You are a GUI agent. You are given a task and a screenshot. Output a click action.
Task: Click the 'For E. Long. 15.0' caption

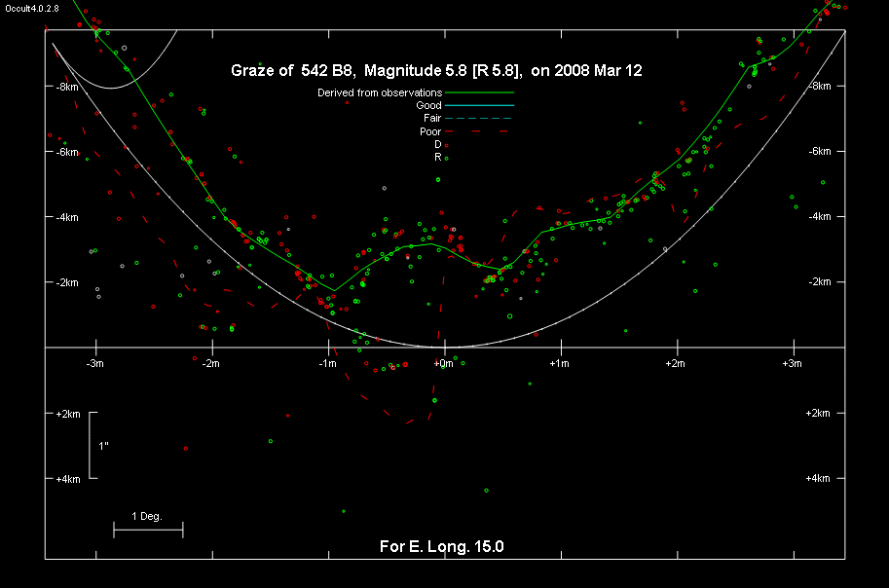[442, 546]
